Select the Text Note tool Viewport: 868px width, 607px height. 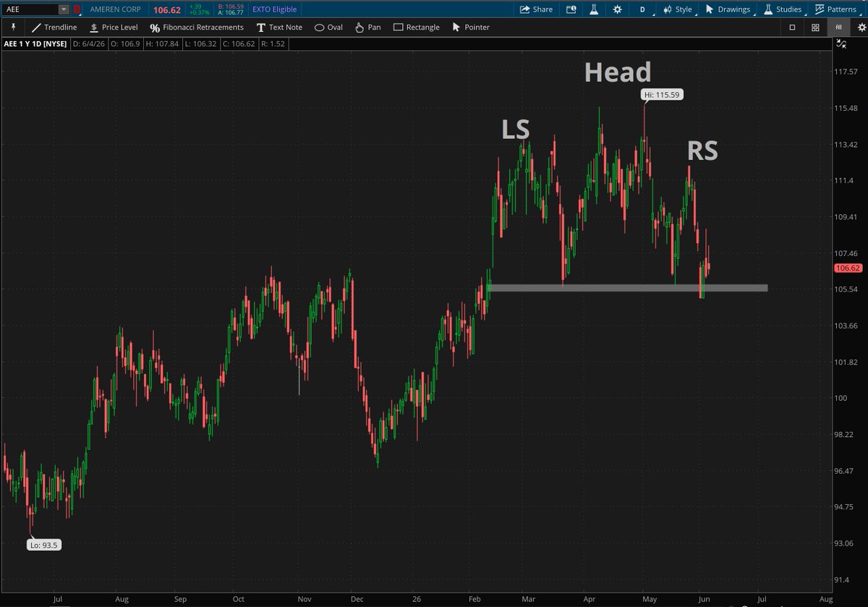pyautogui.click(x=279, y=27)
